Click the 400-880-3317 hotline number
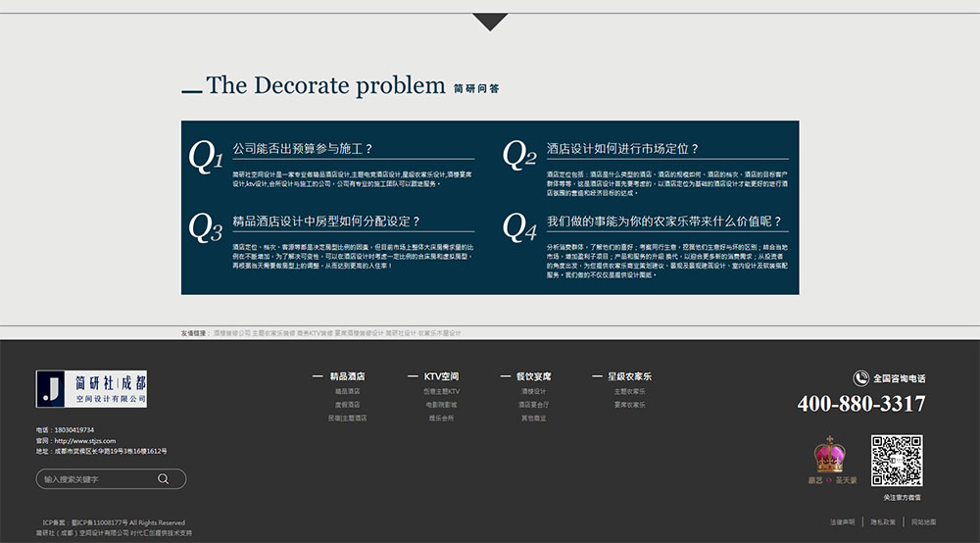The width and height of the screenshot is (980, 543). [x=861, y=404]
